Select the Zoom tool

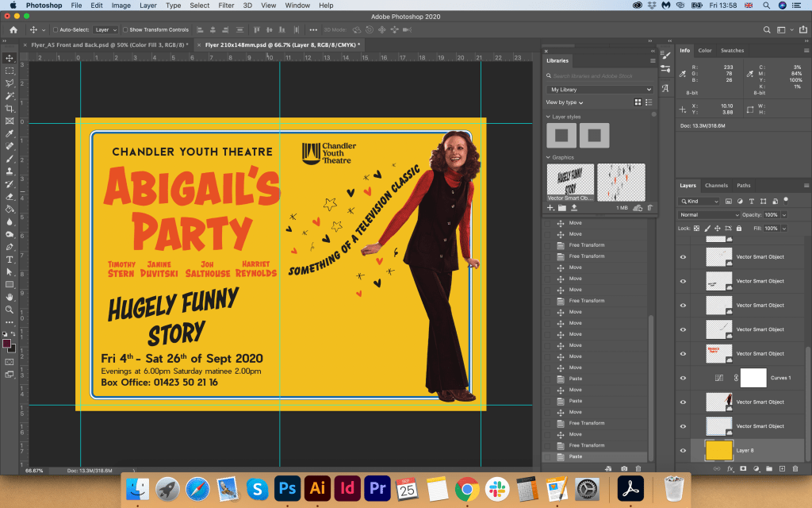pos(10,310)
